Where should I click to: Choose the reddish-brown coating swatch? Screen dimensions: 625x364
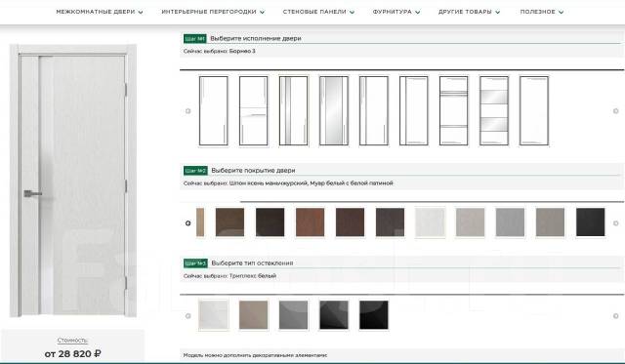click(311, 222)
